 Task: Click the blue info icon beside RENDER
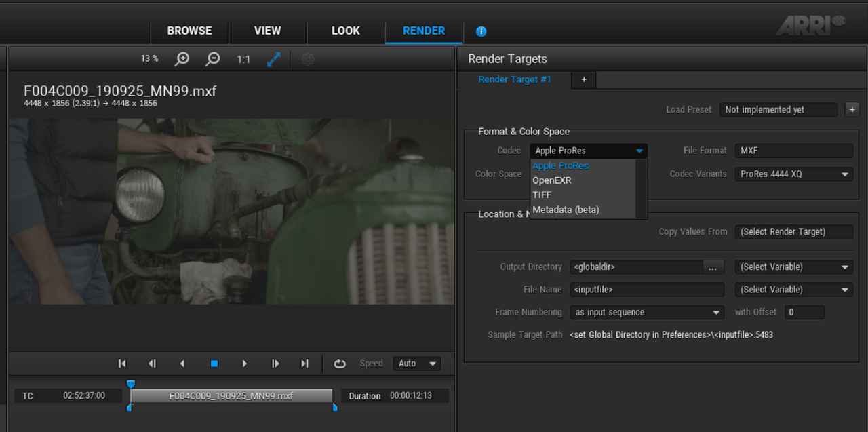(x=481, y=31)
